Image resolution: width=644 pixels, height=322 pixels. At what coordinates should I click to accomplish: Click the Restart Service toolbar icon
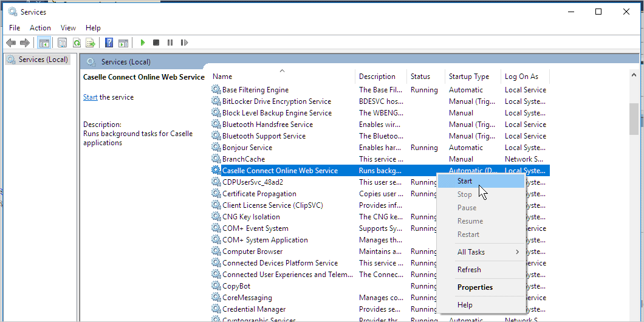coord(185,43)
